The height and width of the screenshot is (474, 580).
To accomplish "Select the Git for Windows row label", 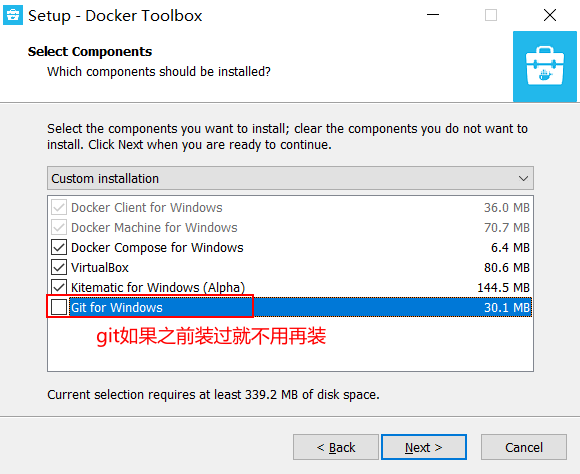I will [x=117, y=307].
